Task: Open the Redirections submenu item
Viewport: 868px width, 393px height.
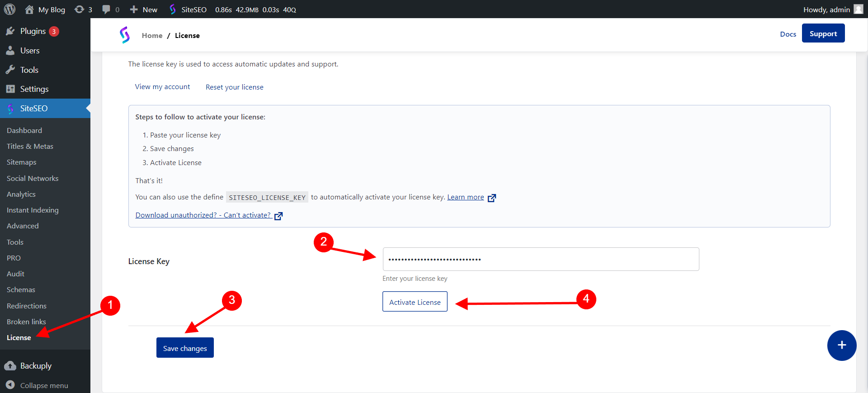Action: (x=27, y=306)
